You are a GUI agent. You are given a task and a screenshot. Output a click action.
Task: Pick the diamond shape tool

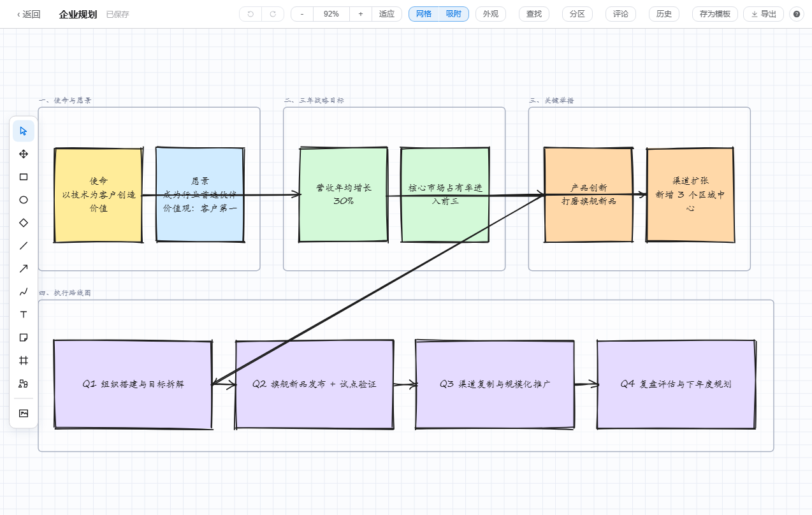click(24, 222)
